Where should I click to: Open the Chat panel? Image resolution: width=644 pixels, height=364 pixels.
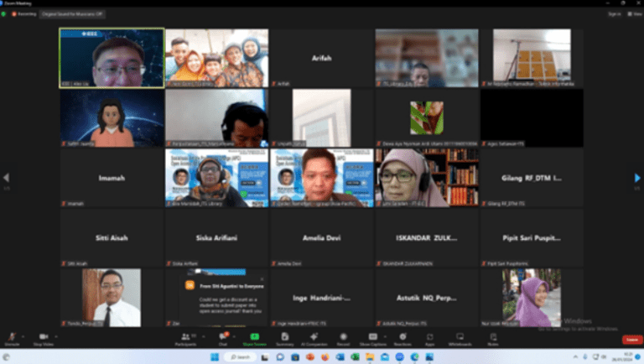[x=223, y=338]
